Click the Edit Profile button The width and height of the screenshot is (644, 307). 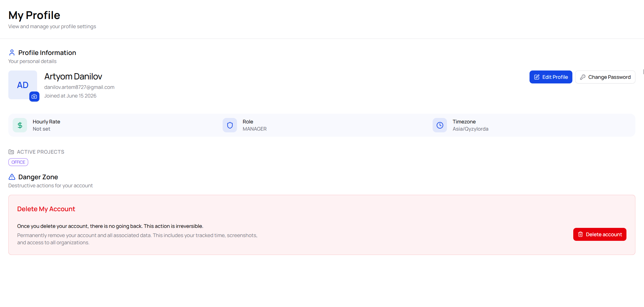pyautogui.click(x=551, y=77)
